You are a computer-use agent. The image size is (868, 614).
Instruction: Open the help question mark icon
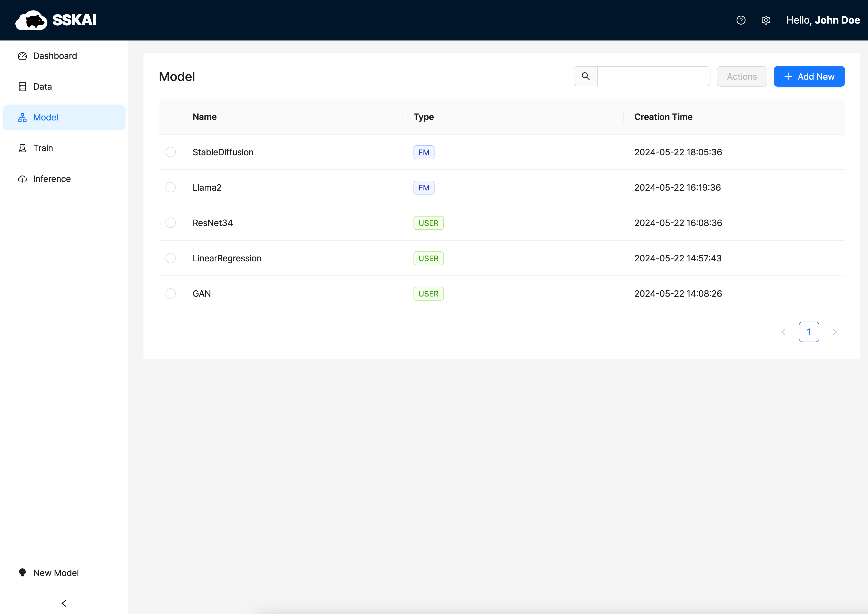click(741, 20)
